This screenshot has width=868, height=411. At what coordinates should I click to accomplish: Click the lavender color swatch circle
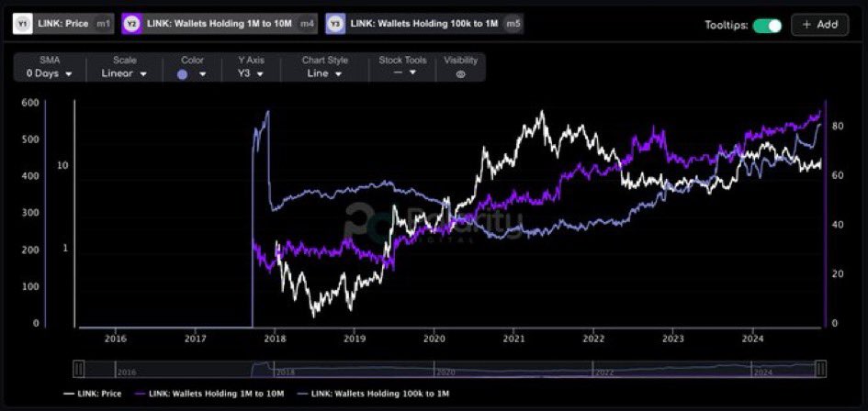coord(182,74)
